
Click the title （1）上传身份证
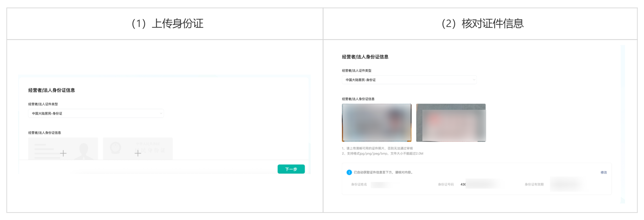pos(167,24)
